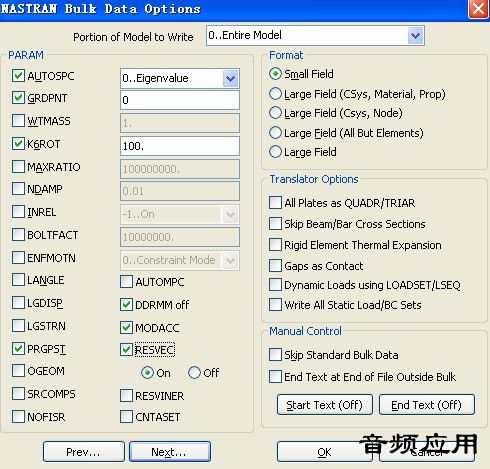490x469 pixels.
Task: Click the Start Text (Off) button
Action: pos(325,405)
